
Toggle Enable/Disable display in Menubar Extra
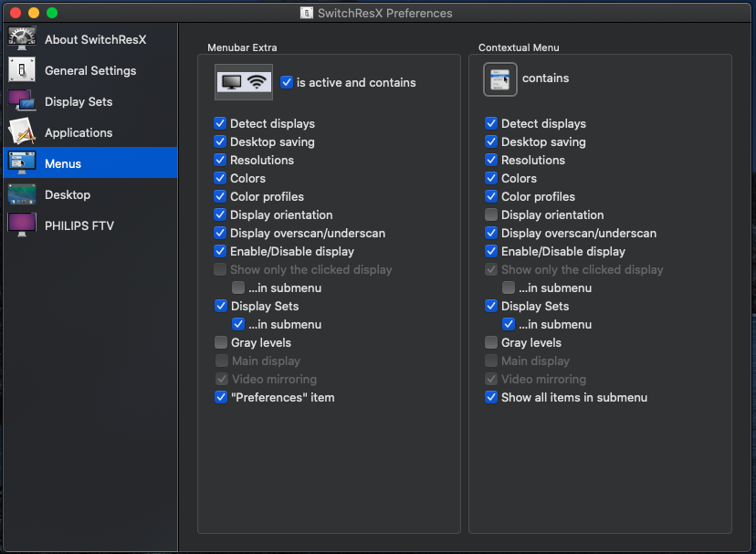point(220,251)
